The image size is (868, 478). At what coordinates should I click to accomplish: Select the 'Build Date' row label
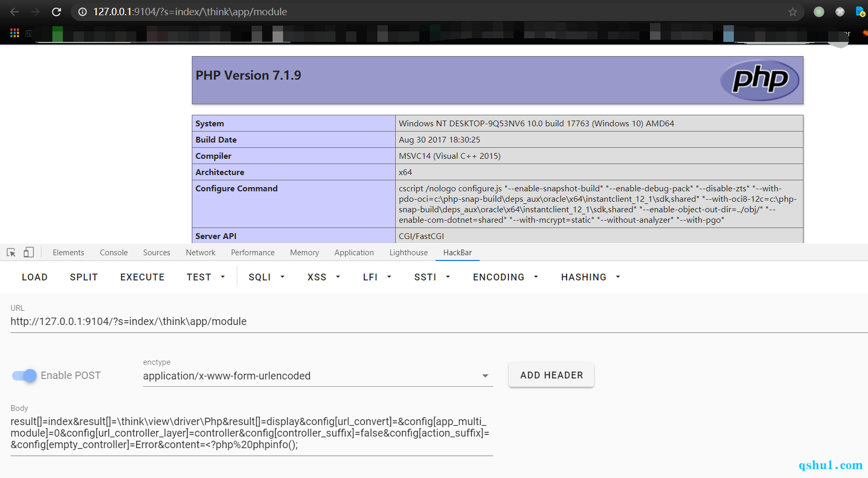(216, 140)
